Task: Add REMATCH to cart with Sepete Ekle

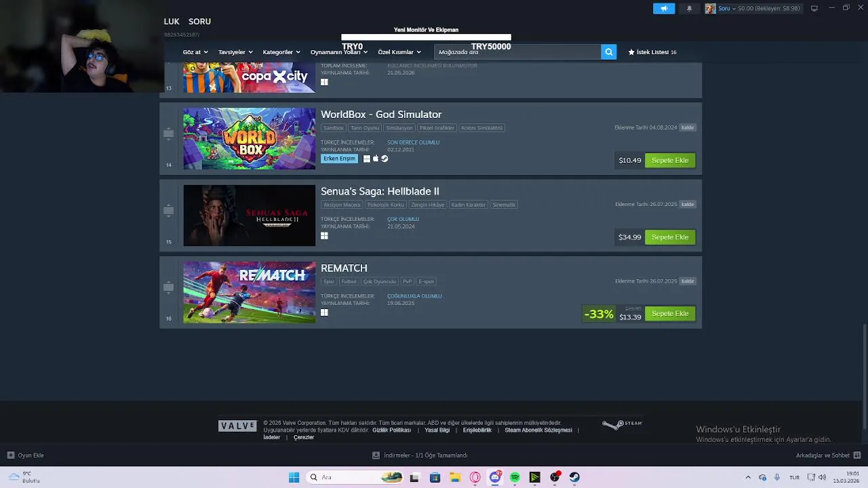Action: (x=670, y=313)
